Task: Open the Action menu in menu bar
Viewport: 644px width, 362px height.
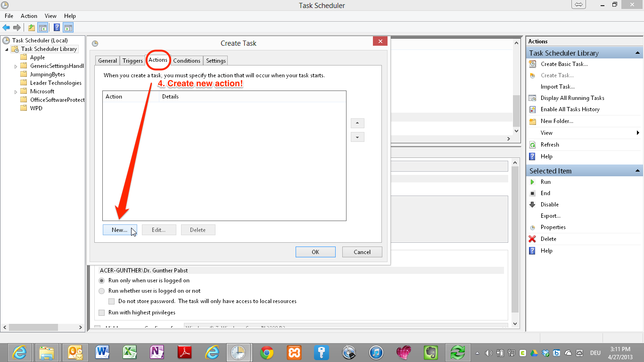Action: coord(29,16)
